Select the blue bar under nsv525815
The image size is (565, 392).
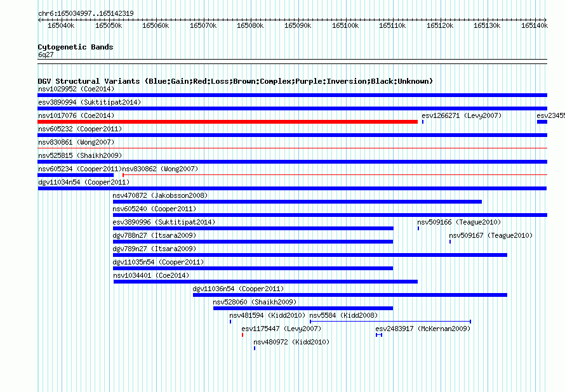292,162
